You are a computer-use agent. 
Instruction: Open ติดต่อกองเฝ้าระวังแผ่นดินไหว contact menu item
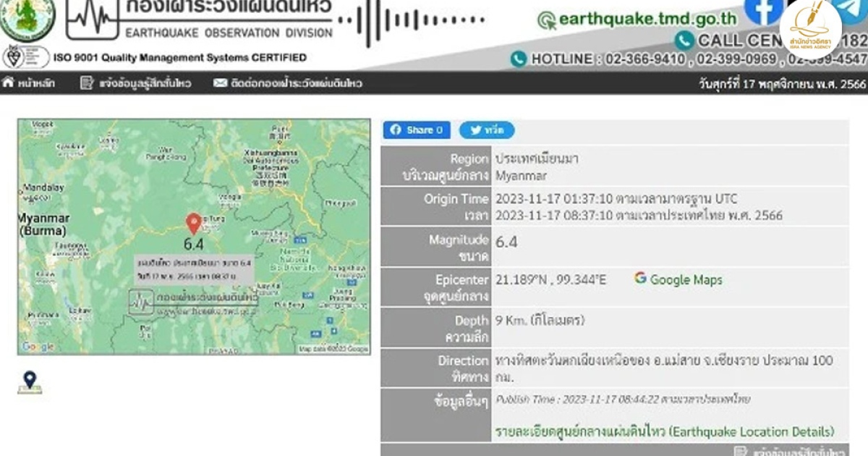point(297,83)
